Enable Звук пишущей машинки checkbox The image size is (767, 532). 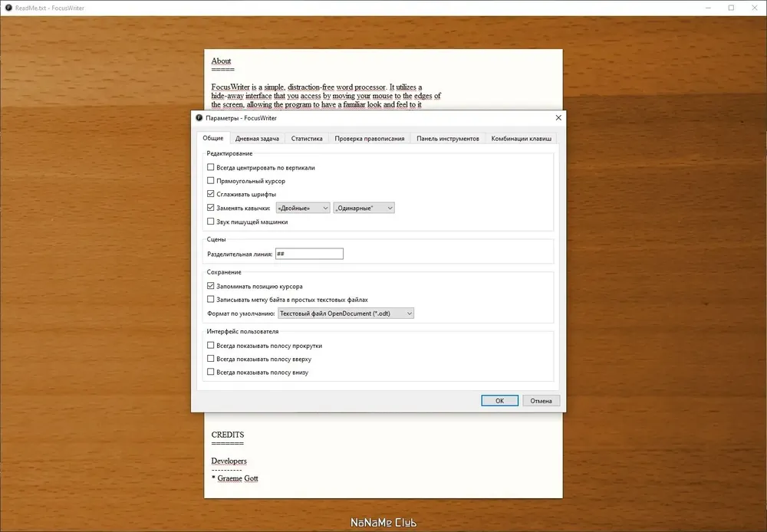(211, 222)
